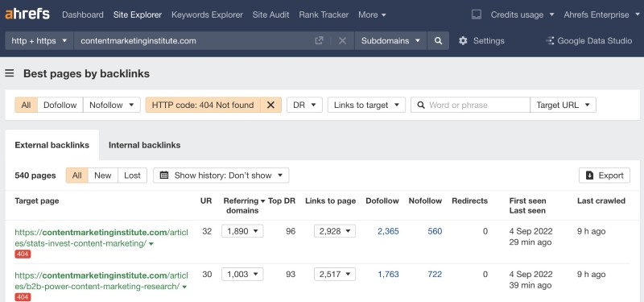The width and height of the screenshot is (644, 302).
Task: Toggle the hamburger sidebar menu
Action: pyautogui.click(x=10, y=73)
